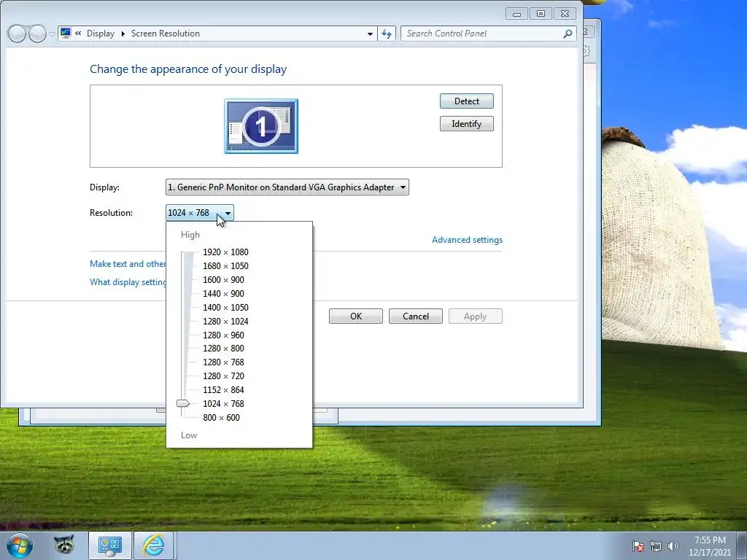Screen dimensions: 747x560
Task: Open the What display settings help link
Action: [x=128, y=282]
